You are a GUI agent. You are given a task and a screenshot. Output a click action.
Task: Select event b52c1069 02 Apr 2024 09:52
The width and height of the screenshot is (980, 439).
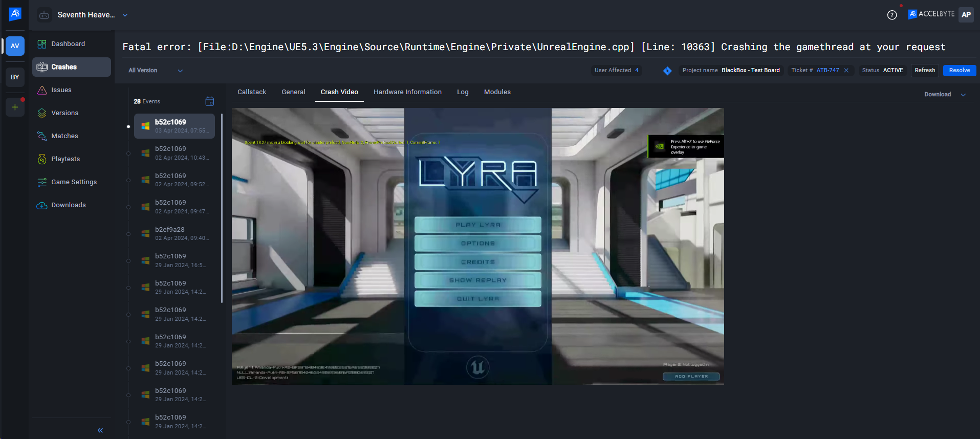pyautogui.click(x=175, y=180)
